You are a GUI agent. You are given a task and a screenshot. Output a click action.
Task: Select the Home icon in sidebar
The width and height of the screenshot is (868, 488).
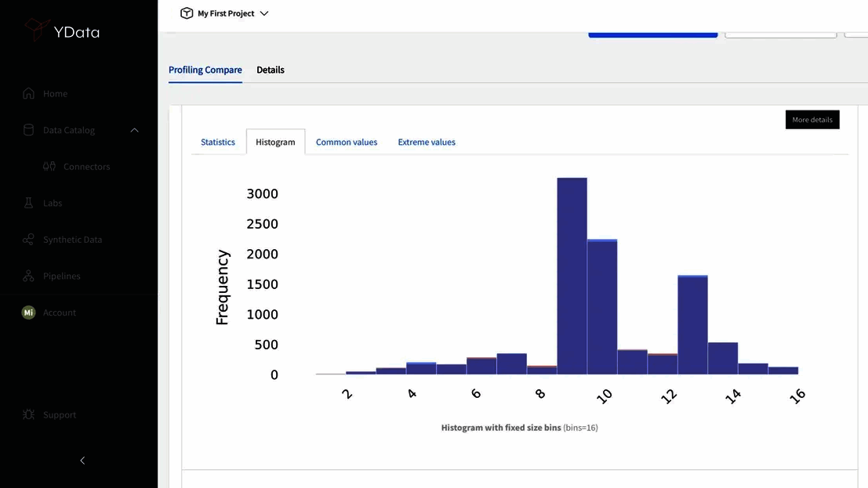tap(29, 93)
